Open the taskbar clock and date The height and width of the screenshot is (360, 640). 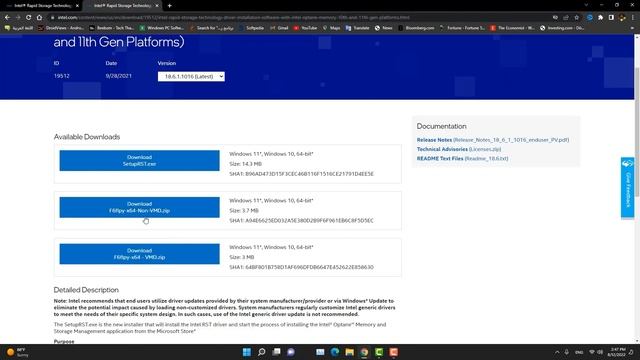[617, 352]
